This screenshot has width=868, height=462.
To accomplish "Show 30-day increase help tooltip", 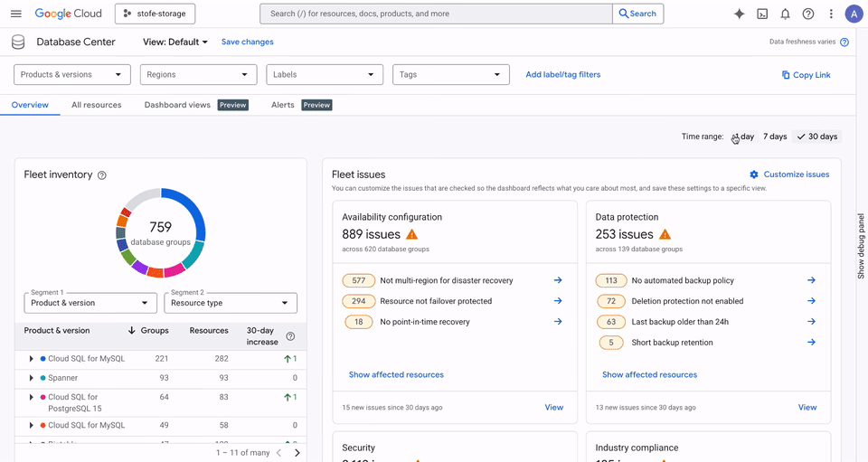I will click(x=290, y=336).
